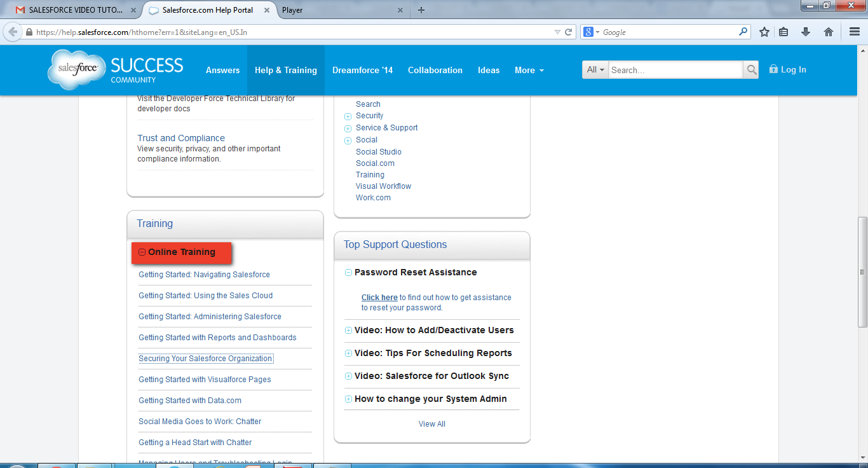Open the Answers nav item
868x468 pixels.
click(222, 70)
